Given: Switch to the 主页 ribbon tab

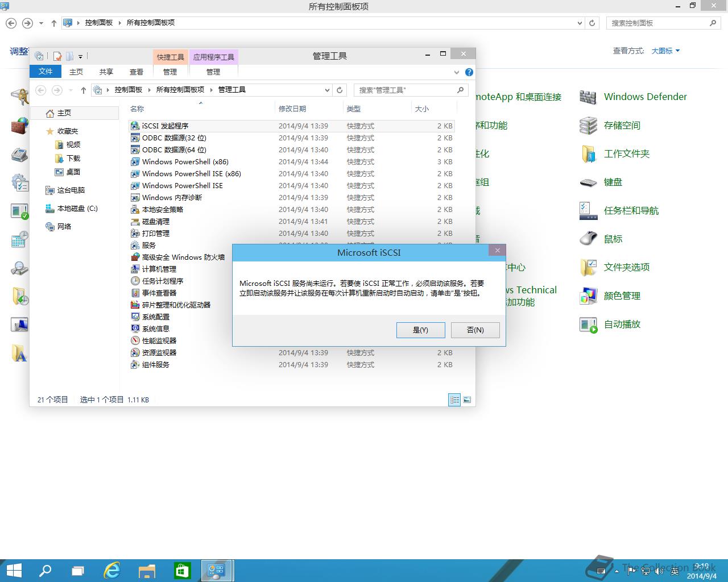Looking at the screenshot, I should [x=76, y=72].
